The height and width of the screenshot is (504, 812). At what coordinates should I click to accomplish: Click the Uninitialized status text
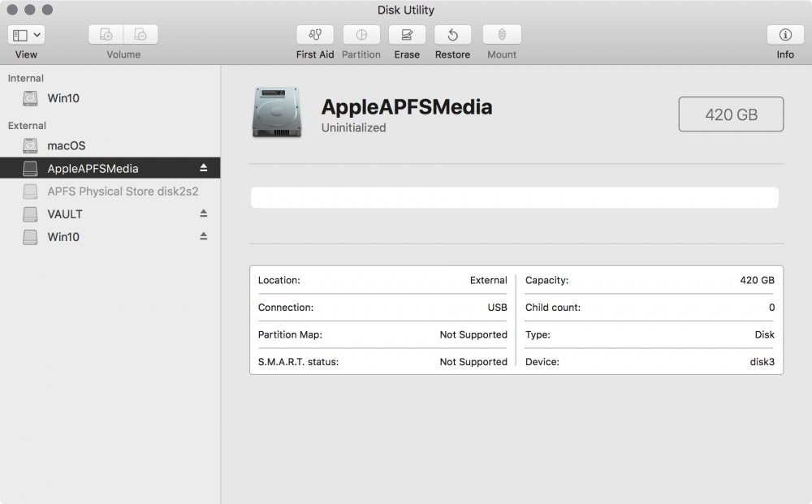[x=354, y=127]
